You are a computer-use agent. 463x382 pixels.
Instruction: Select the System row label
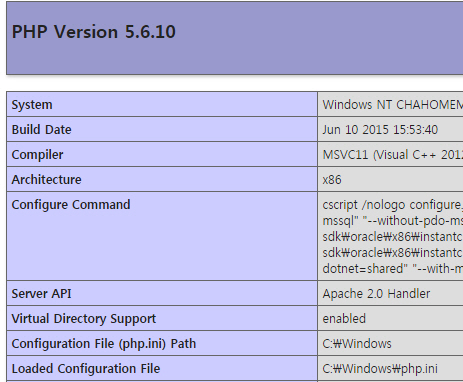[x=32, y=105]
